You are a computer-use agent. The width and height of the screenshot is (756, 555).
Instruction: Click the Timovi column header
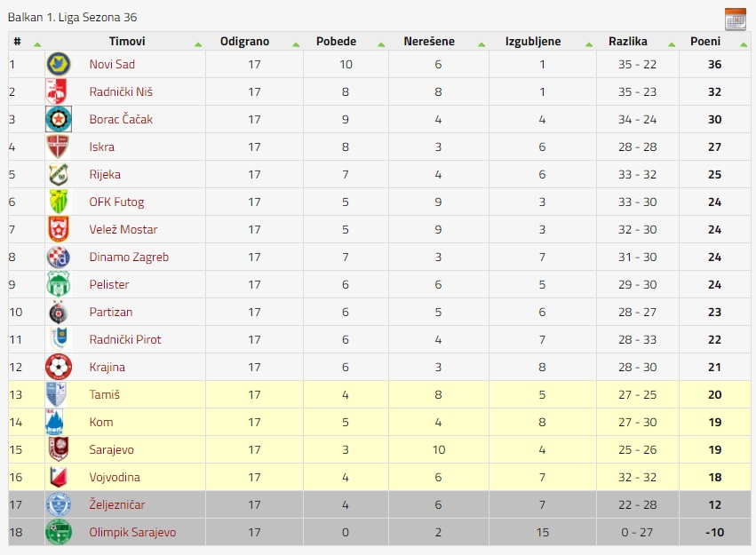[127, 42]
